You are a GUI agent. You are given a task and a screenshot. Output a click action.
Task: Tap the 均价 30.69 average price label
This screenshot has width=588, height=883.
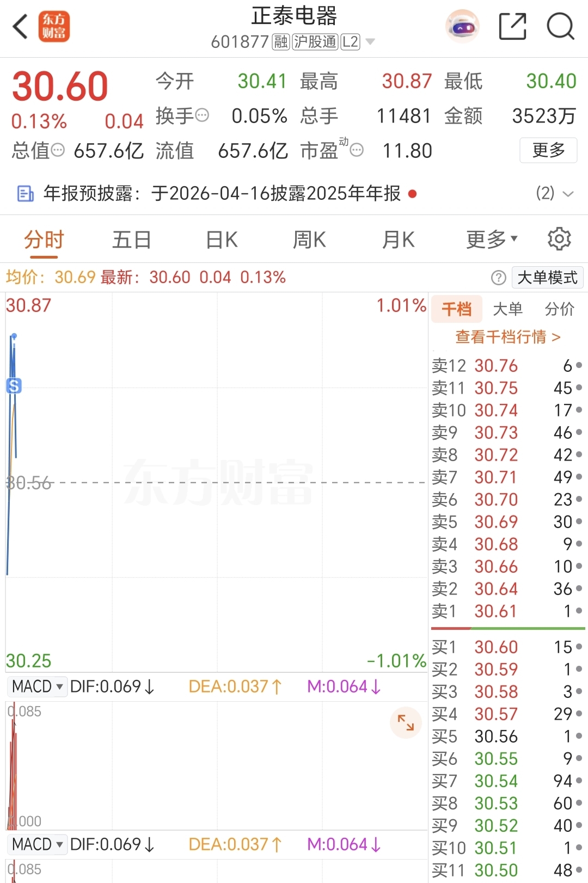[x=51, y=278]
